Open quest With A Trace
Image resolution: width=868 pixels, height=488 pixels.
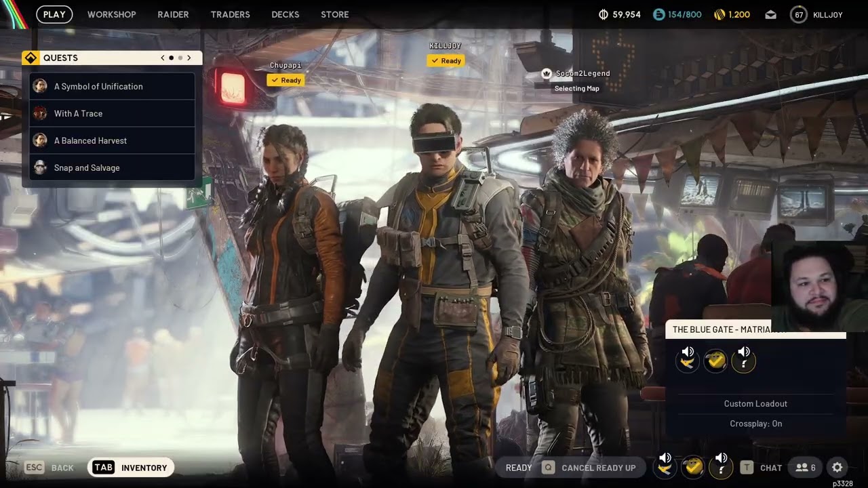pos(113,113)
